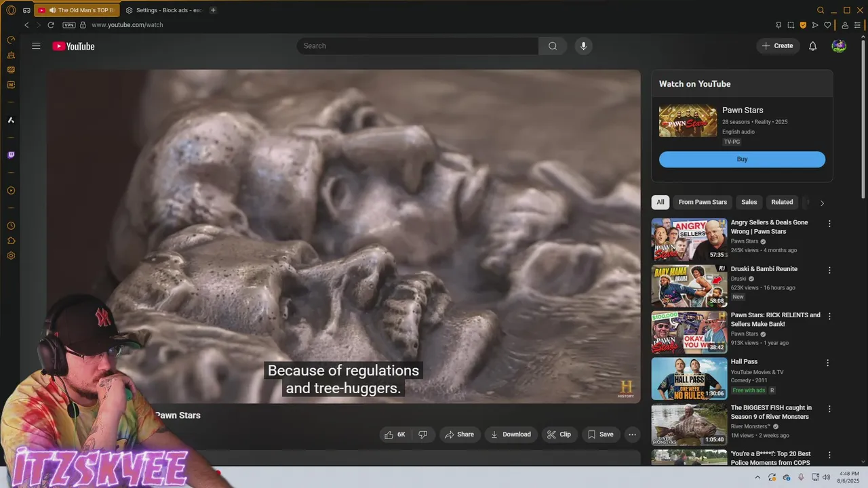
Task: Select the From Pawn Stars chip
Action: click(x=703, y=202)
